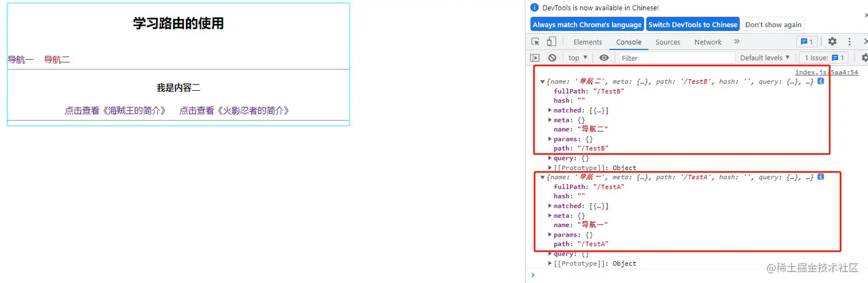Click the blue info icon in the language banner
The height and width of the screenshot is (283, 868).
point(534,8)
